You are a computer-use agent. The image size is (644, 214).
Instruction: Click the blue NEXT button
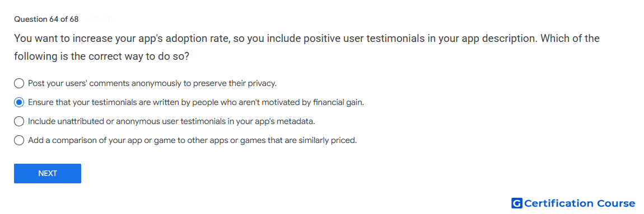point(48,173)
